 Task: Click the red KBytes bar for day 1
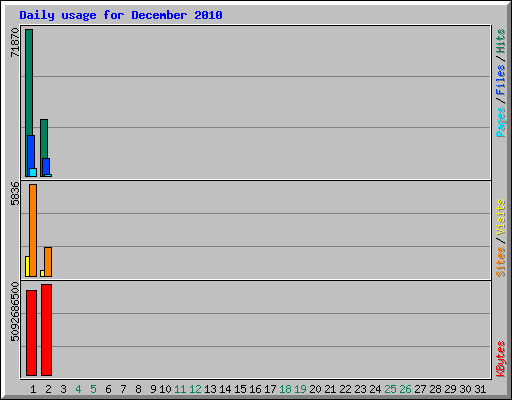[x=31, y=333]
